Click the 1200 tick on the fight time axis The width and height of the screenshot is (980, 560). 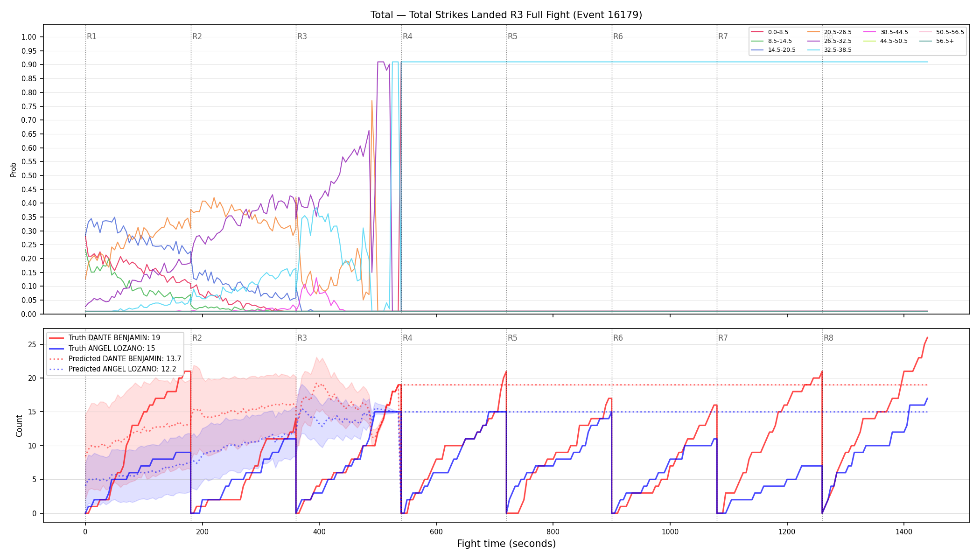(787, 531)
